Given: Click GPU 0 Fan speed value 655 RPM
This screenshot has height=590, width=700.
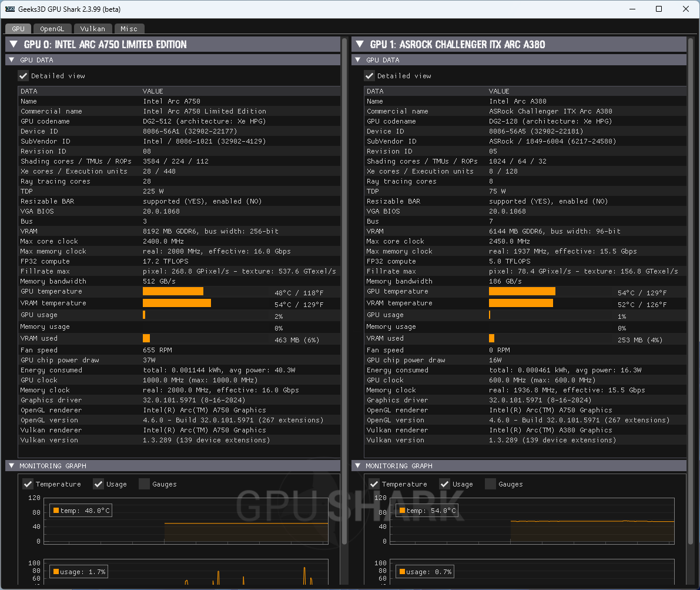Looking at the screenshot, I should (157, 350).
